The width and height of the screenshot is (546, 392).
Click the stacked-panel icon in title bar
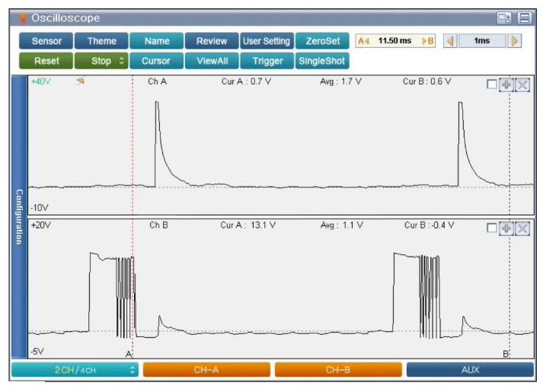pyautogui.click(x=524, y=18)
